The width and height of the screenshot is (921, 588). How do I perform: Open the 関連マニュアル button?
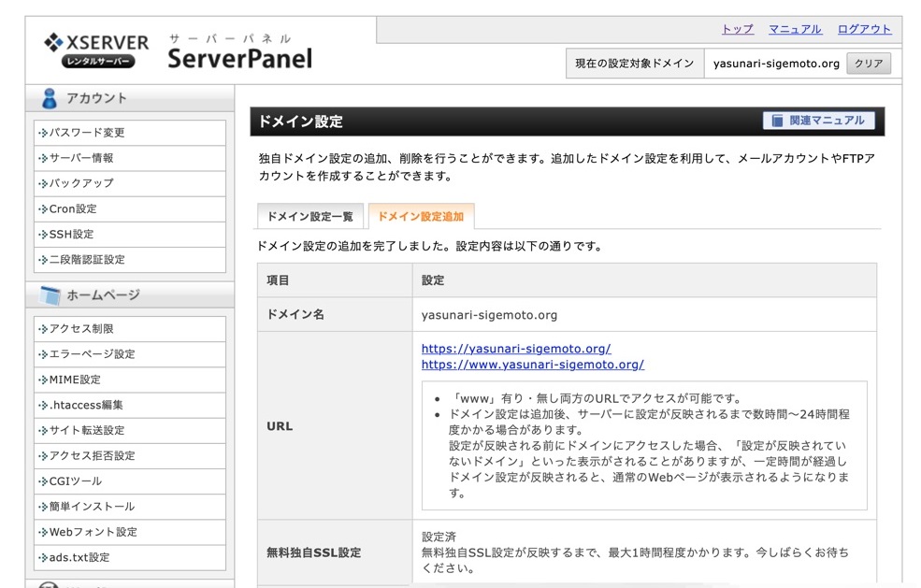point(818,121)
